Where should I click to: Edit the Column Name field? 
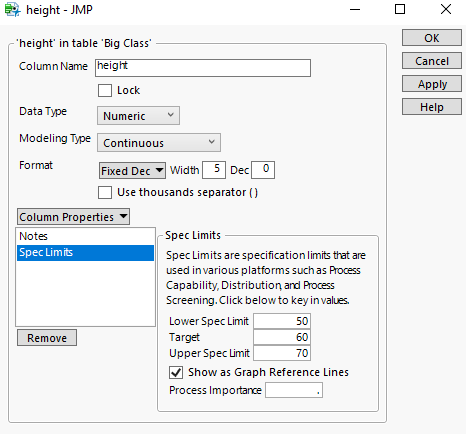(x=203, y=68)
